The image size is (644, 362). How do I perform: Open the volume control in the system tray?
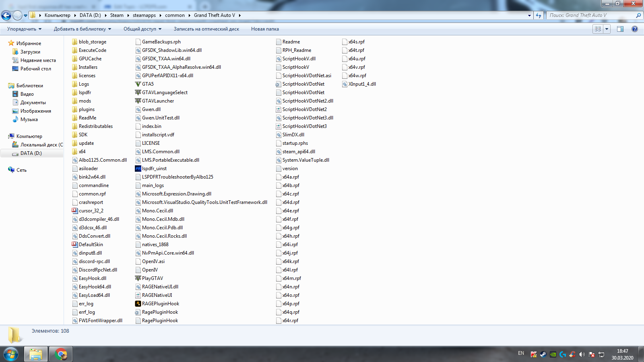point(582,354)
